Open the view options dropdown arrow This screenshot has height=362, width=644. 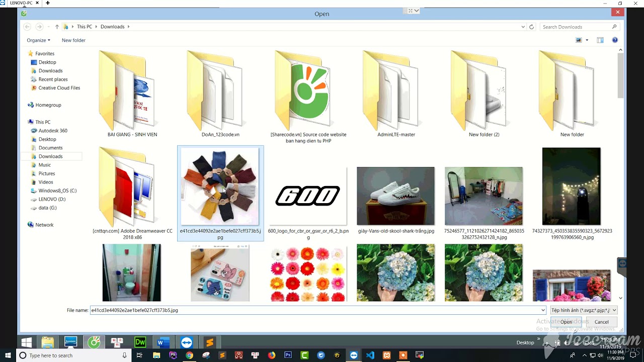[x=587, y=40]
